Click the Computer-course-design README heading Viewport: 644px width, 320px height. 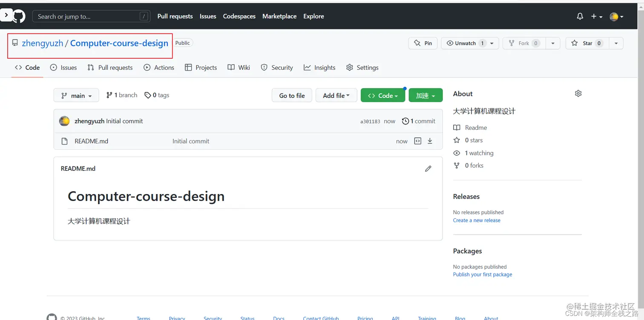point(146,196)
